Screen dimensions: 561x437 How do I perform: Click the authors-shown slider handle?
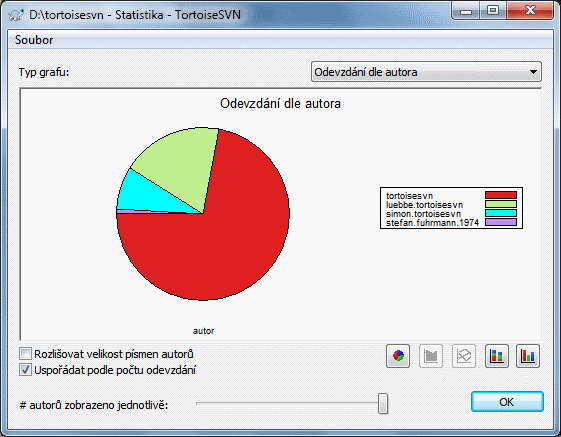(x=383, y=404)
